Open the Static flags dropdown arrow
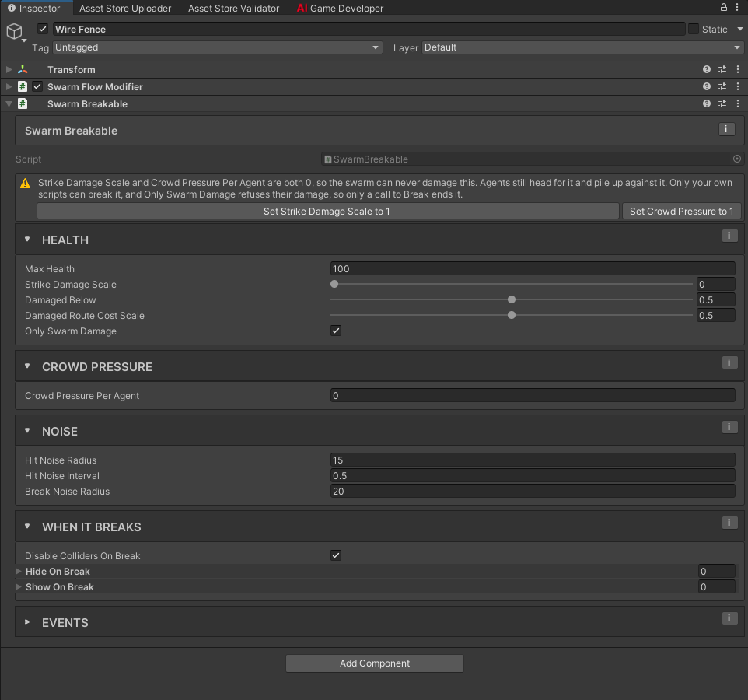Image resolution: width=748 pixels, height=700 pixels. 740,29
